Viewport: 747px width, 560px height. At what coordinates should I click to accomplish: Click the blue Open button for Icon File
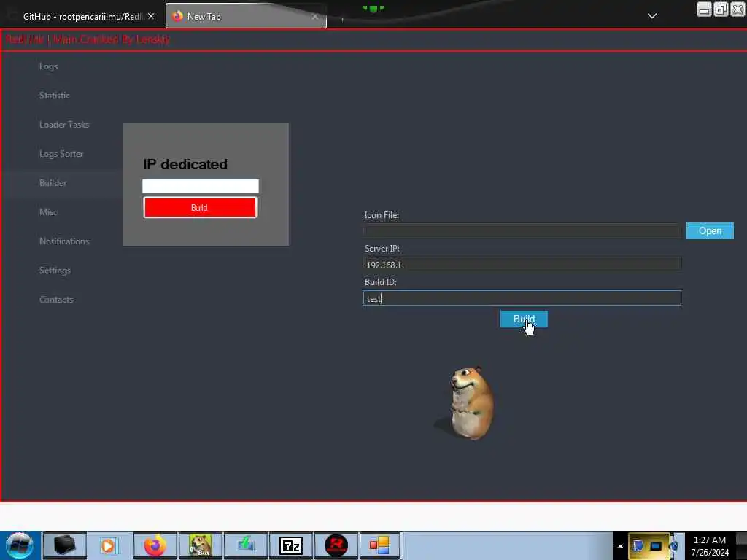[710, 230]
